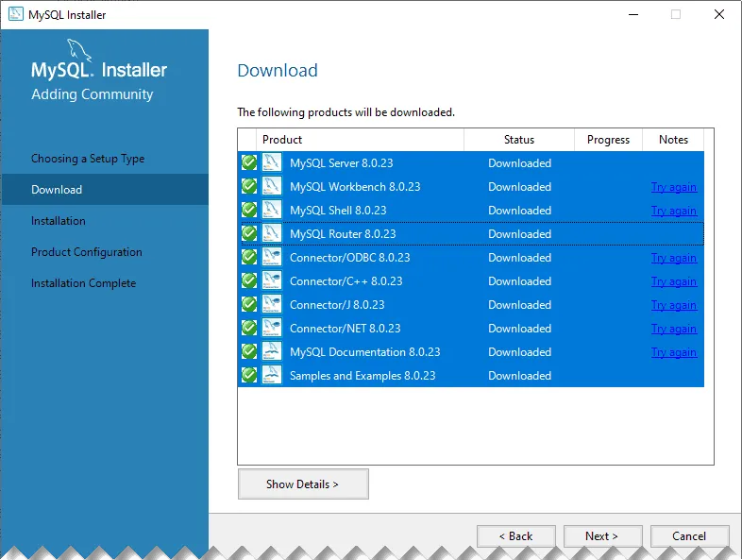Image resolution: width=742 pixels, height=560 pixels.
Task: Click the Connector/C++ product icon
Action: tap(272, 280)
